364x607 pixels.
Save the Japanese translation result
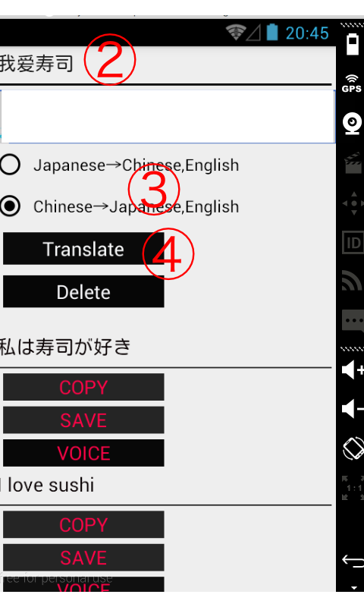[83, 420]
